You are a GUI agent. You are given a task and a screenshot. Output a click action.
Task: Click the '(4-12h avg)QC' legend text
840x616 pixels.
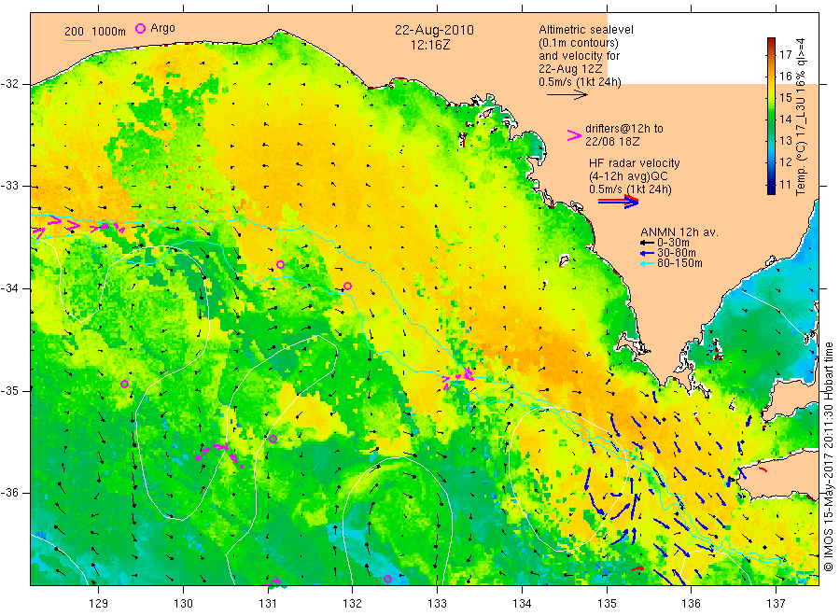(x=628, y=176)
